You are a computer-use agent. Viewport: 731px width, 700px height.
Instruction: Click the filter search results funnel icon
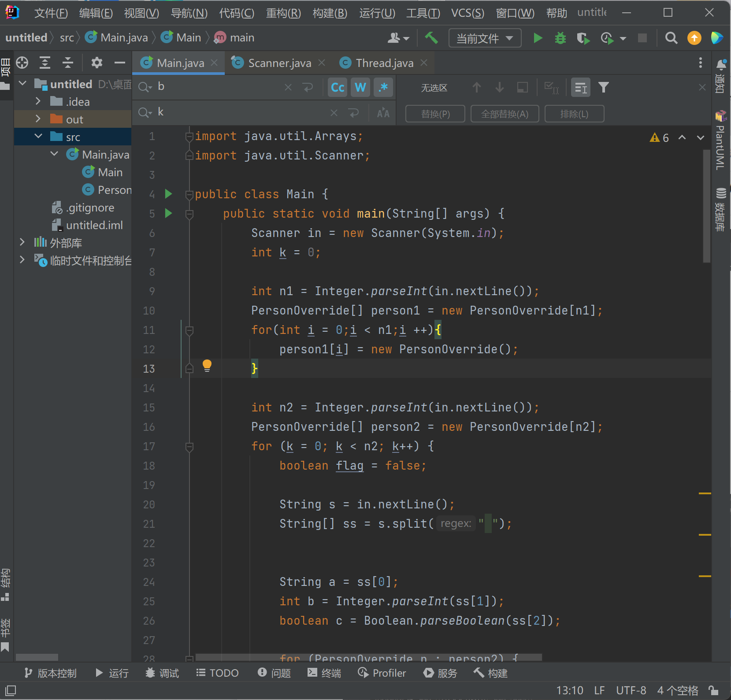603,88
